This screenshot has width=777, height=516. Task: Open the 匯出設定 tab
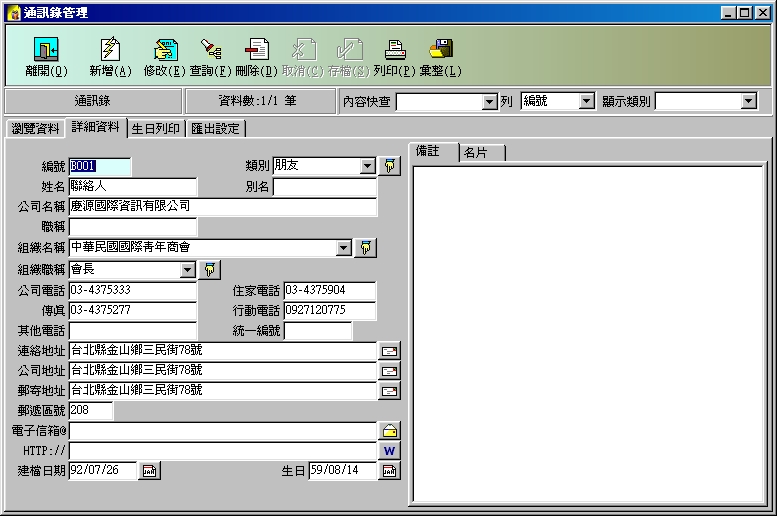click(x=216, y=128)
